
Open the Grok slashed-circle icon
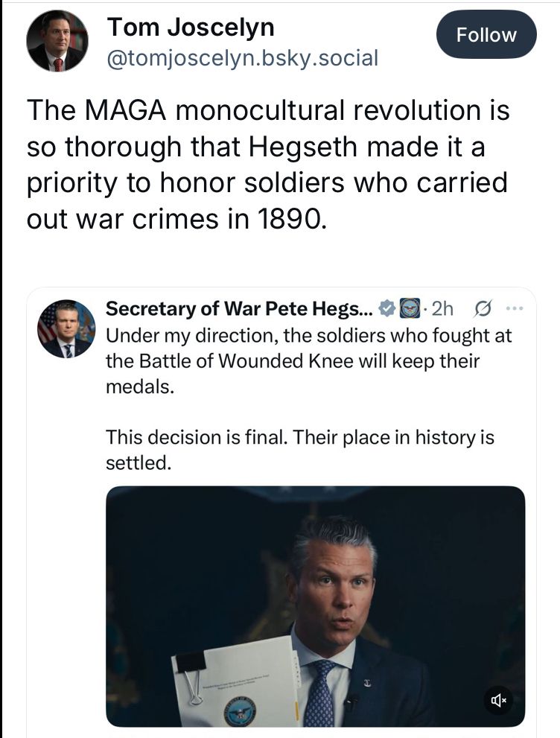pyautogui.click(x=483, y=309)
